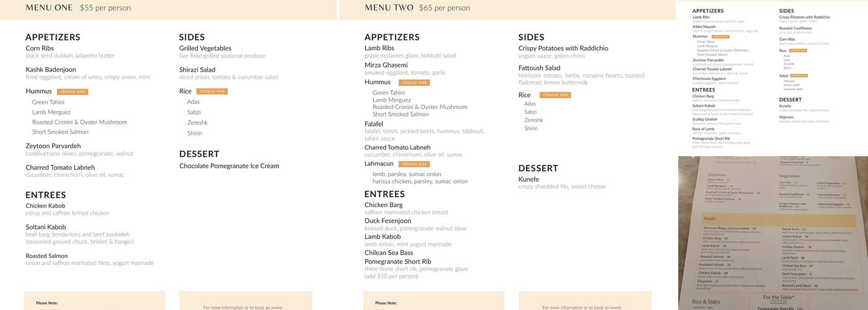This screenshot has width=868, height=310.
Task: Select Chilean Sea Bass entree in Menu Two
Action: coord(389,253)
